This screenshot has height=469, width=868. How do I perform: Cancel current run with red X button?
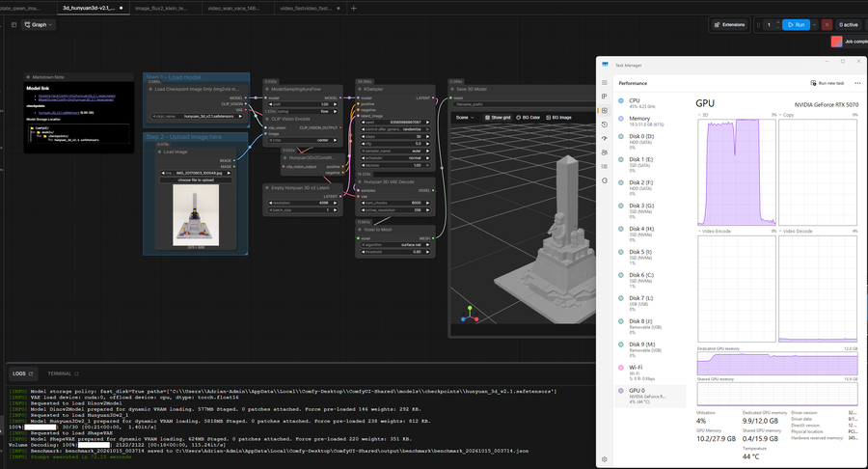pos(827,25)
